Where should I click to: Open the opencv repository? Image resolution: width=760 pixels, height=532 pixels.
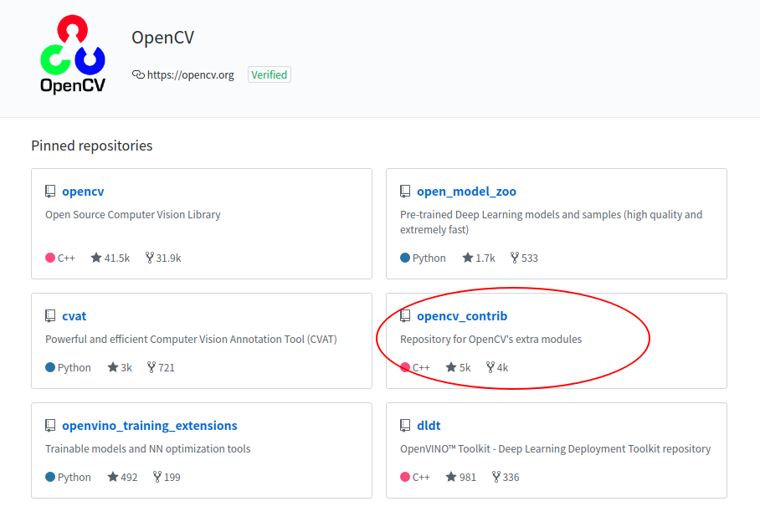coord(83,192)
